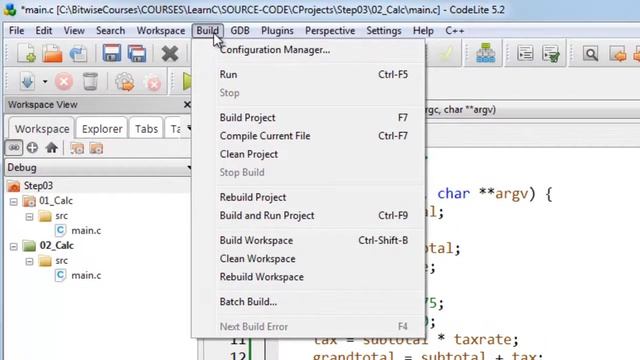Click the network/class diagram toolbar icon
Image resolution: width=640 pixels, height=360 pixels.
pos(486,53)
